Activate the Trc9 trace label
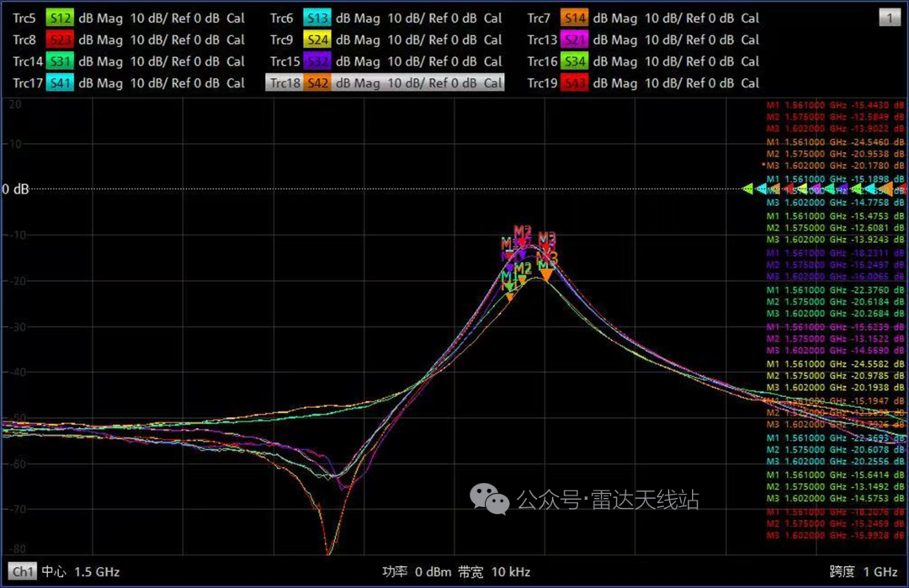This screenshot has height=588, width=909. tap(282, 40)
